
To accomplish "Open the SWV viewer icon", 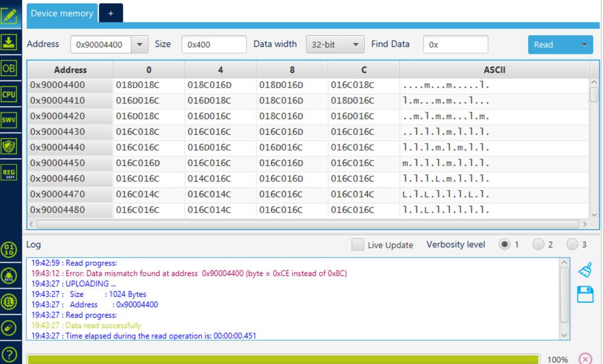I will pos(9,120).
